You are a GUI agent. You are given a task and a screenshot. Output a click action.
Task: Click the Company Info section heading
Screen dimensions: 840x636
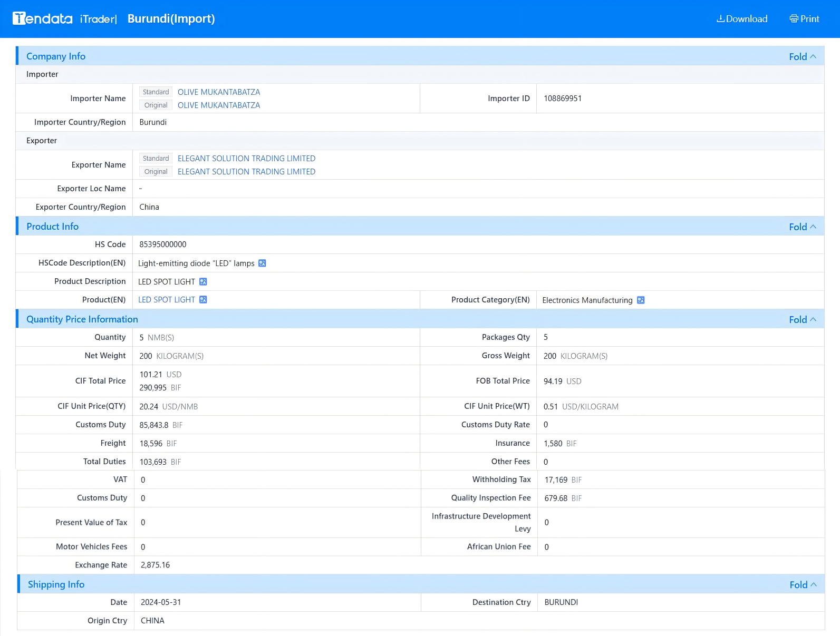[56, 56]
